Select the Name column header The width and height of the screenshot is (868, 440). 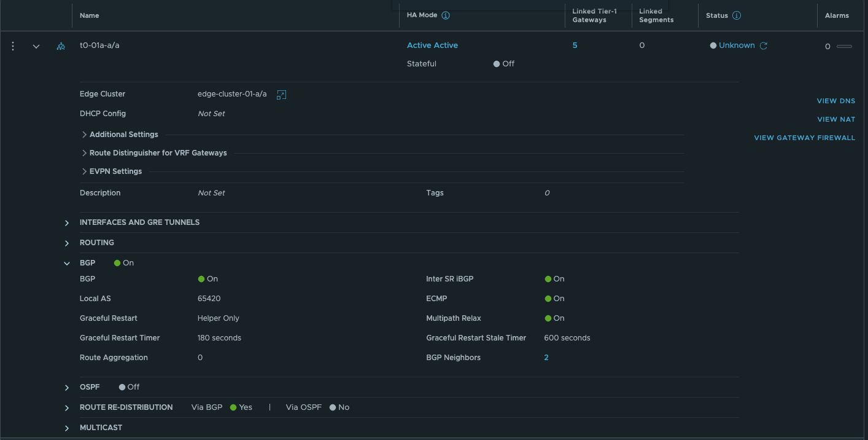pos(89,15)
